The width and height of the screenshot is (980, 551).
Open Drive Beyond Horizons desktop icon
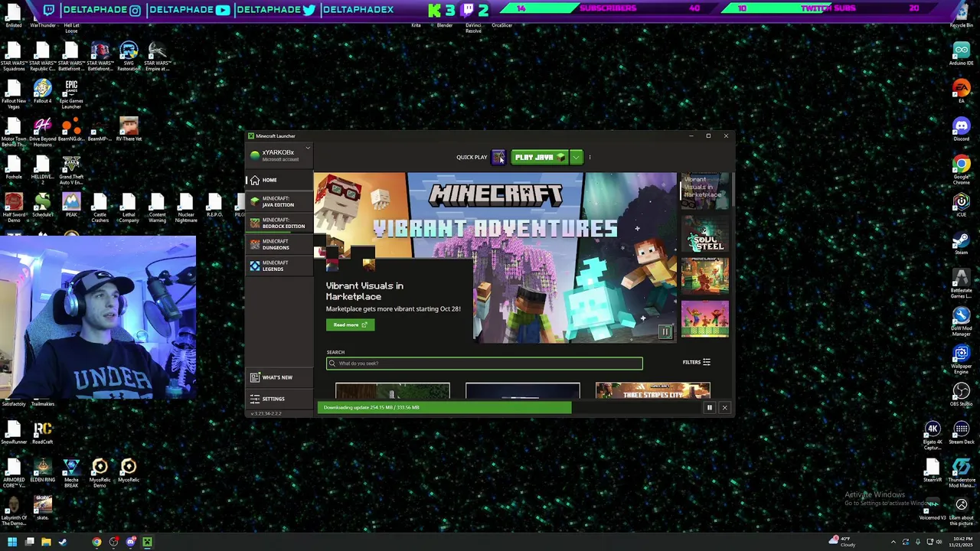[42, 132]
